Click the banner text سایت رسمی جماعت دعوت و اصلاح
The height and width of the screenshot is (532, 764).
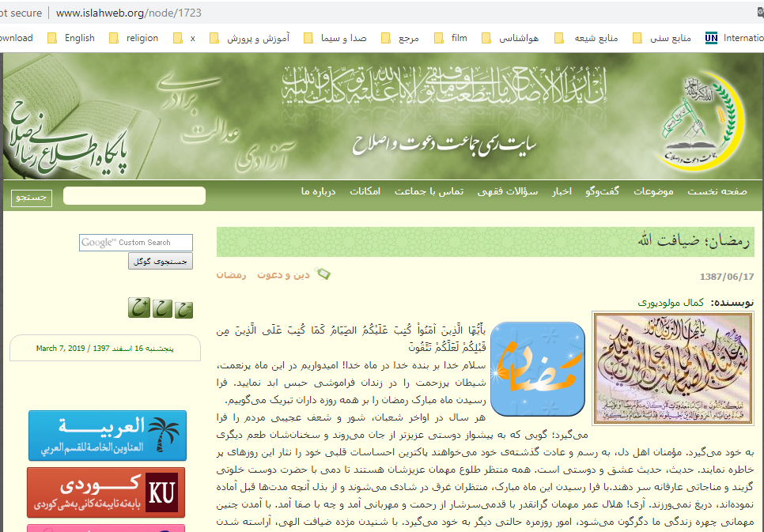coord(444,144)
